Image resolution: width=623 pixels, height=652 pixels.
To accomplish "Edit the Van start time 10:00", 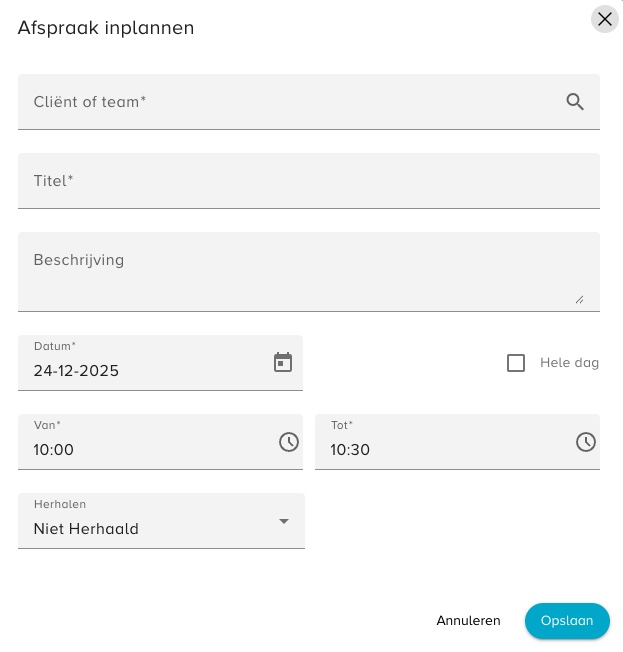I will [x=140, y=450].
